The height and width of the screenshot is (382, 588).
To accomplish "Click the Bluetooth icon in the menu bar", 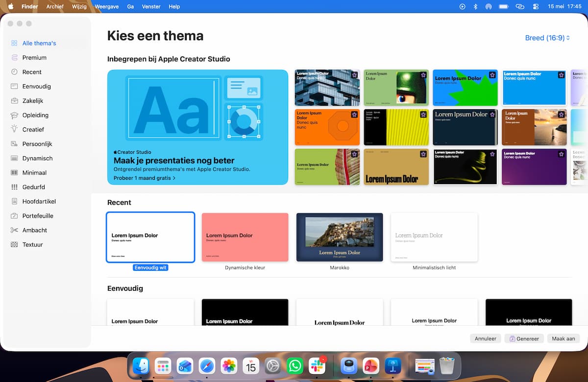I will click(475, 6).
